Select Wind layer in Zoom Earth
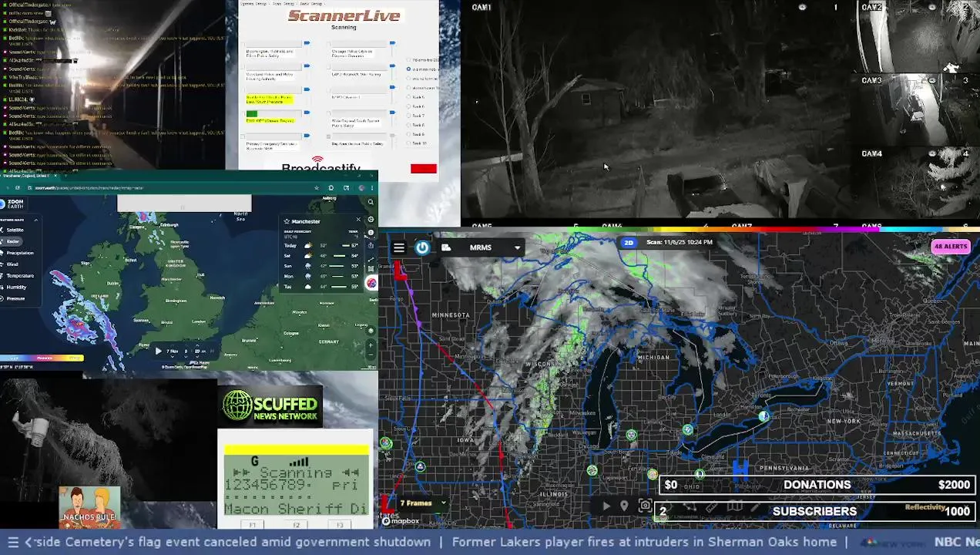The width and height of the screenshot is (980, 555). (x=11, y=264)
